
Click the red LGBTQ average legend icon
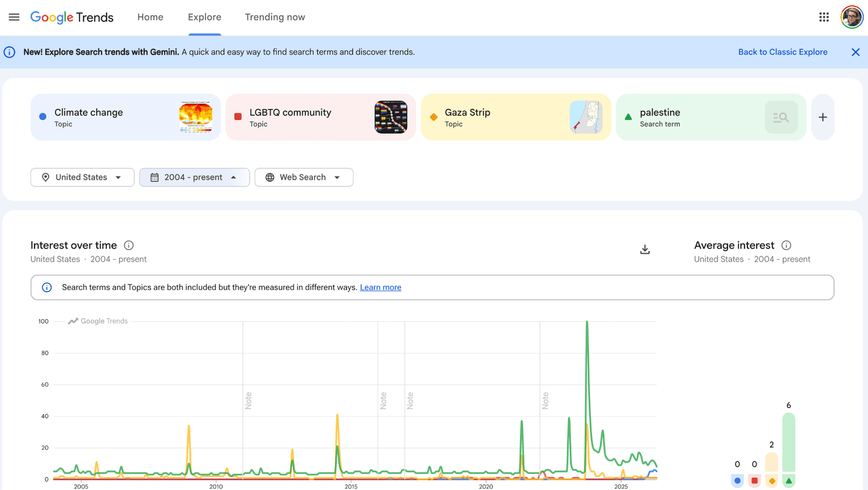click(755, 481)
